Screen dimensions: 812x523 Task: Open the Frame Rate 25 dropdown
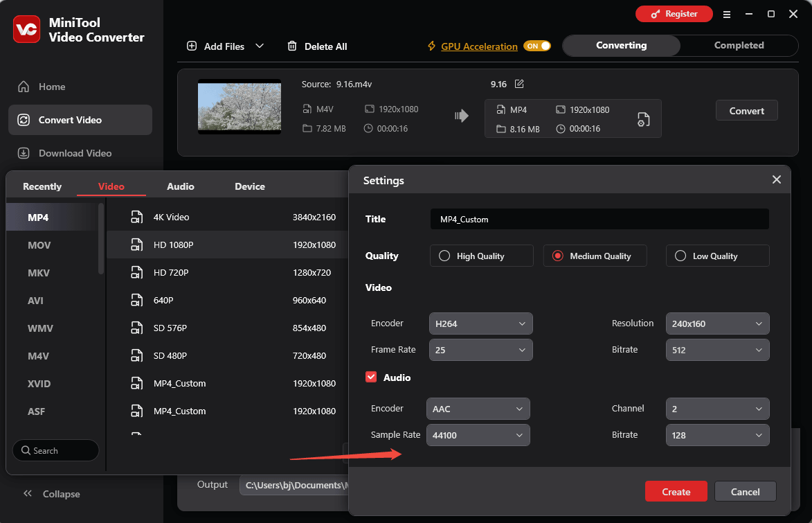(x=480, y=350)
